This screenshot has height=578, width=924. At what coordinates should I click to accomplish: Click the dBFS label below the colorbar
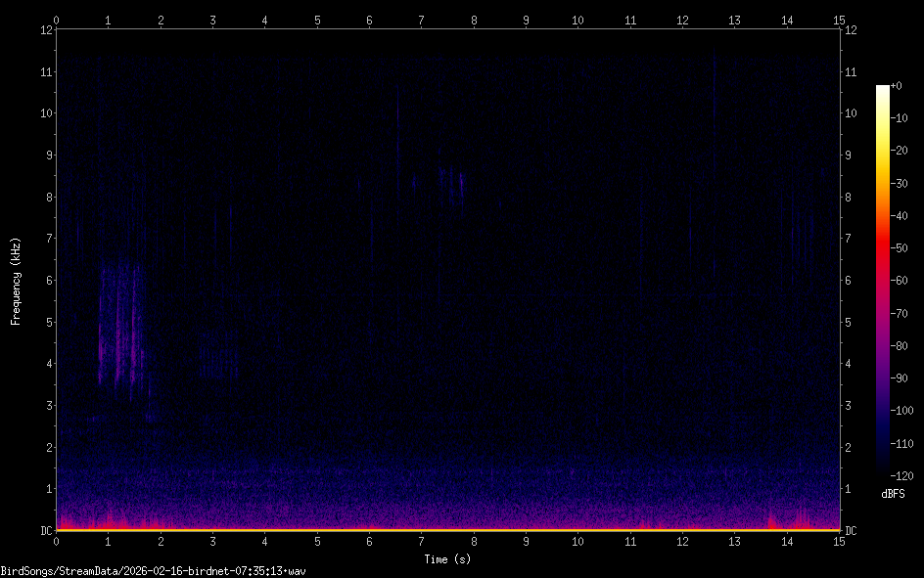click(892, 494)
